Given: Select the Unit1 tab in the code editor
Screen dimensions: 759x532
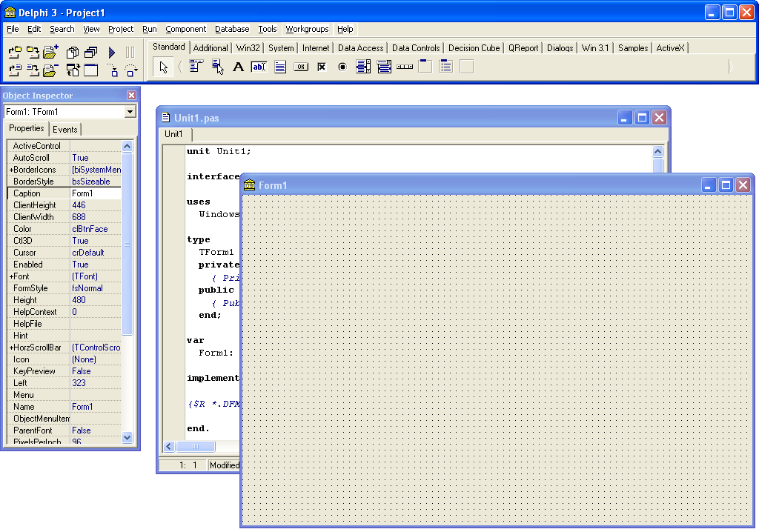Looking at the screenshot, I should tap(173, 134).
